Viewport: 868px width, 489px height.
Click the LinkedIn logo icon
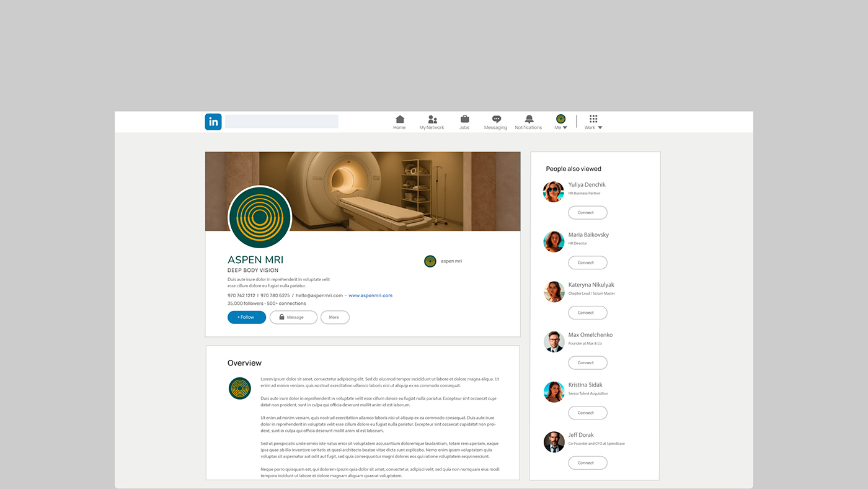click(213, 122)
